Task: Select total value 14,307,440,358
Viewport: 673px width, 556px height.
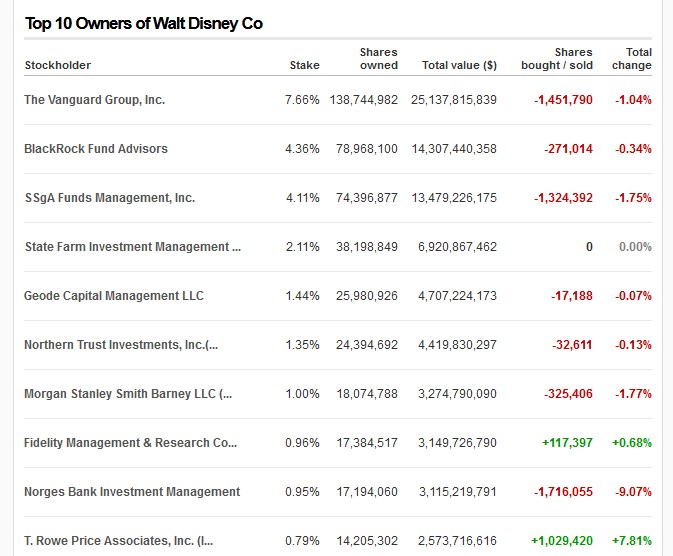Action: [454, 149]
